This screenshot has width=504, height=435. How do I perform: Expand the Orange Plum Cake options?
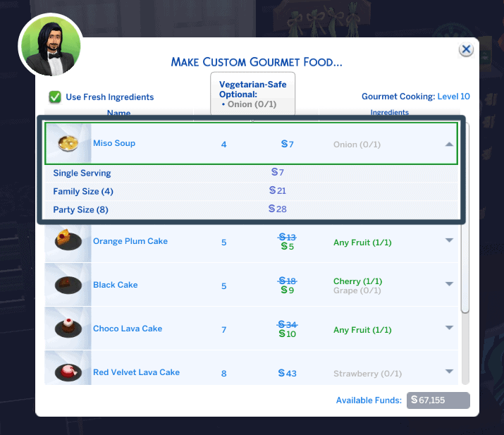click(x=449, y=241)
